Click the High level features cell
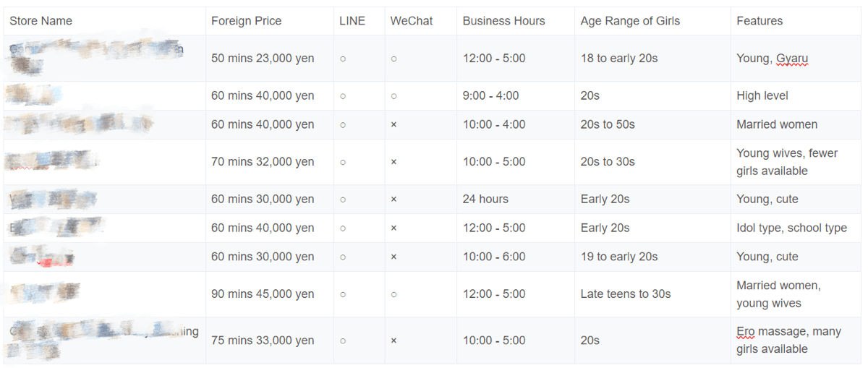This screenshot has height=368, width=868. (x=762, y=96)
